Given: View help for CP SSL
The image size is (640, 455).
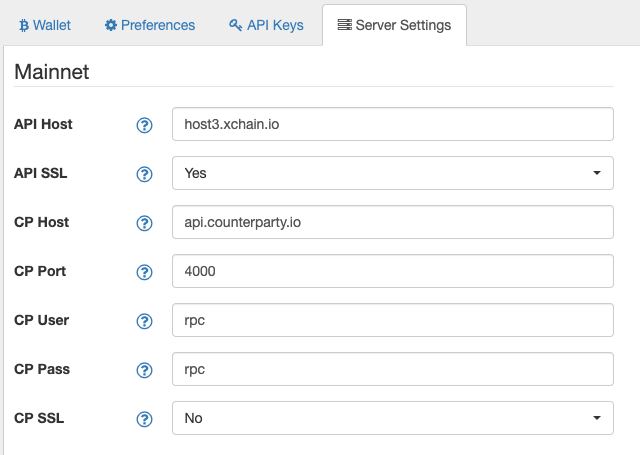Looking at the screenshot, I should (144, 419).
